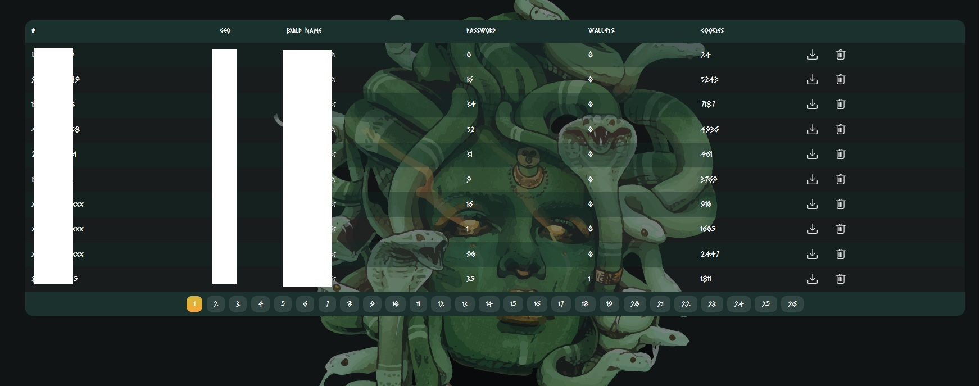Download the last row with 1811 cookies
This screenshot has width=980, height=386.
coord(812,279)
